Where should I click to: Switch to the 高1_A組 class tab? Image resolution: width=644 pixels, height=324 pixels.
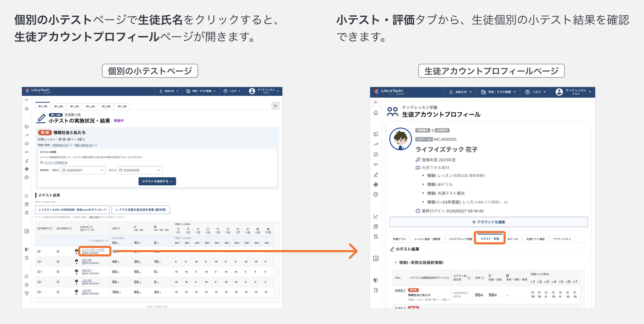coord(74,106)
